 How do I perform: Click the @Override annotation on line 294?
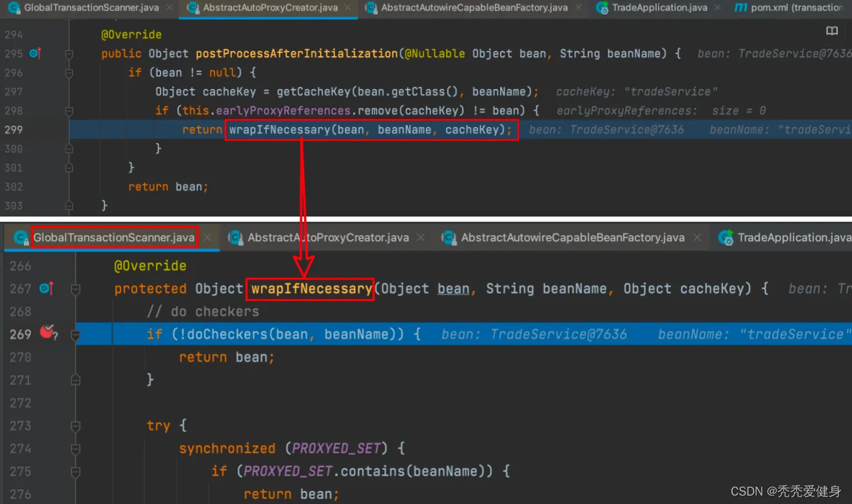point(131,35)
